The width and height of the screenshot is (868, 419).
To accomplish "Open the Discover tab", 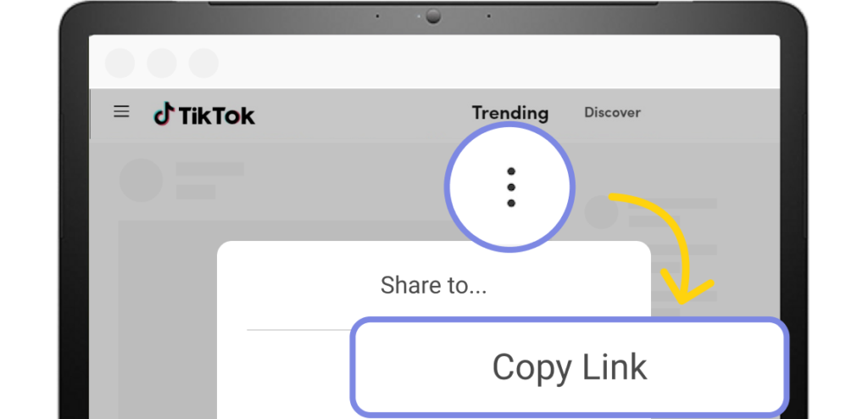I will point(612,113).
